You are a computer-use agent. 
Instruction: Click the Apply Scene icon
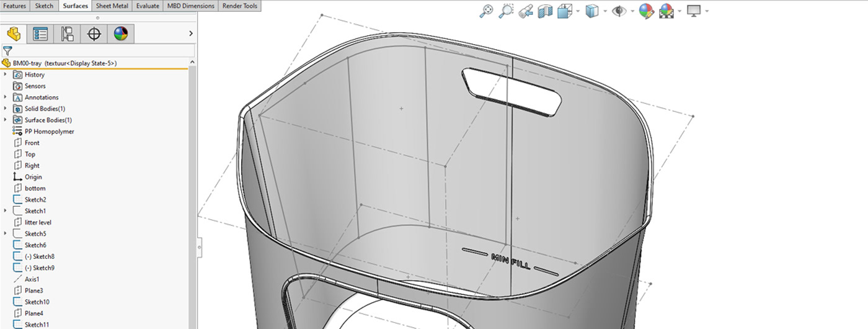click(x=666, y=11)
